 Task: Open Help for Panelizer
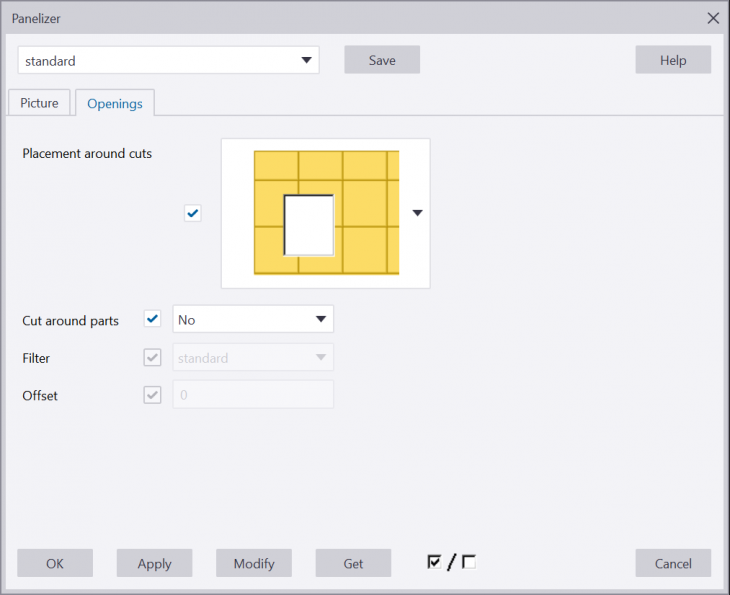click(673, 60)
